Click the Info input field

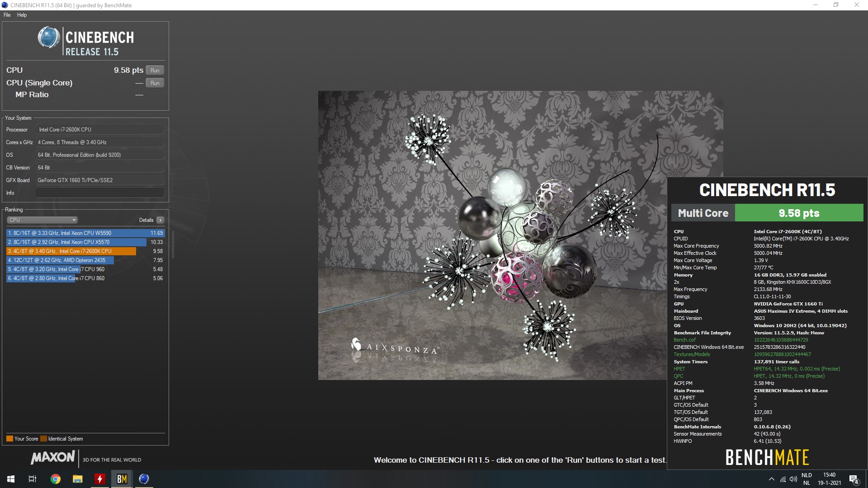99,193
